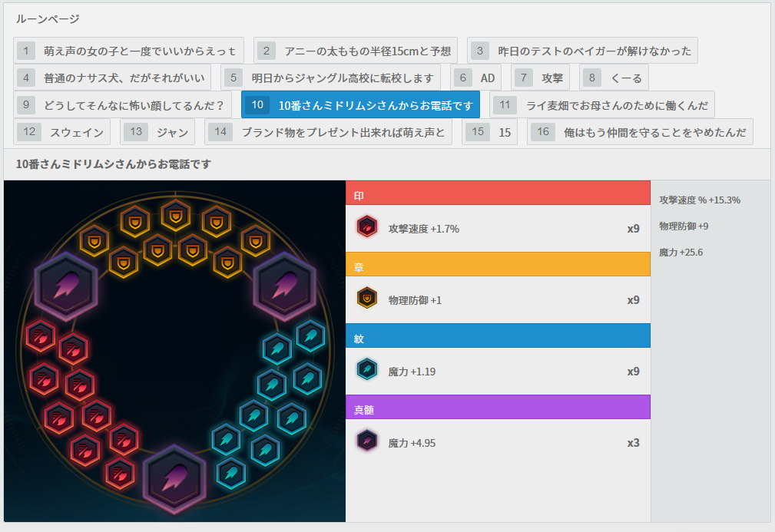Click the 魔力 +25.6 total stat
The image size is (775, 532).
(x=681, y=253)
